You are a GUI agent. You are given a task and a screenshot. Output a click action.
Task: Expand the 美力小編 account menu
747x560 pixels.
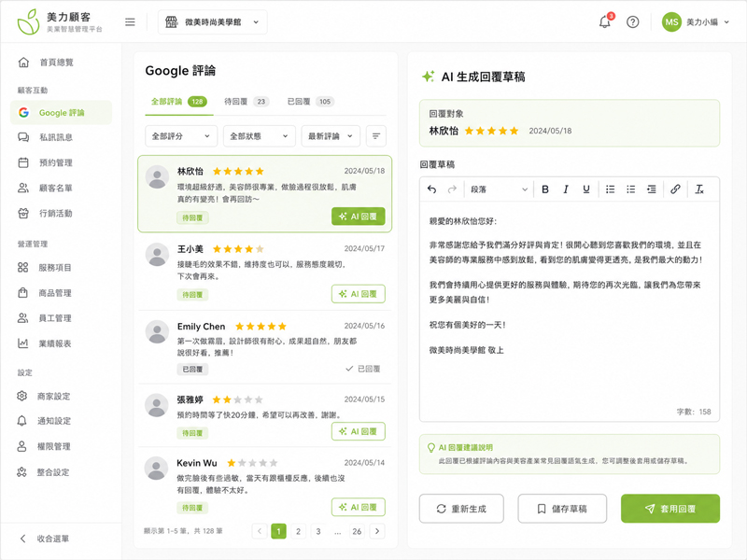(x=708, y=21)
